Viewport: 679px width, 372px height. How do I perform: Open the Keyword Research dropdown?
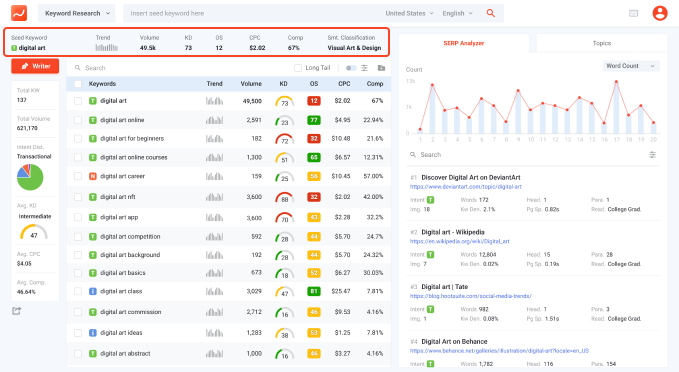pyautogui.click(x=77, y=13)
